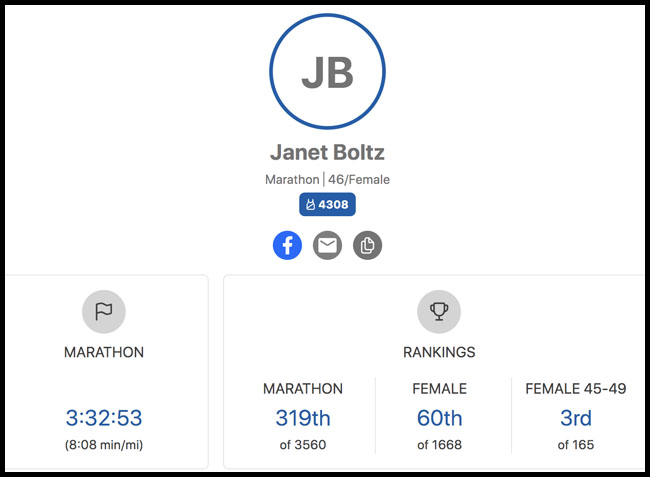Click the Marathon 46/Female subtitle

coord(327,180)
